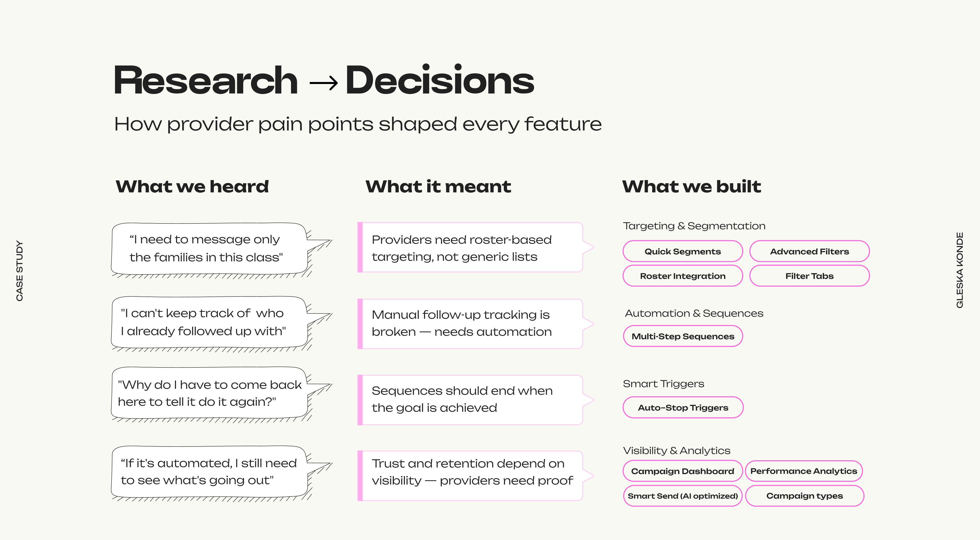
Task: Select the "Sequences should end" insight card
Action: (470, 399)
